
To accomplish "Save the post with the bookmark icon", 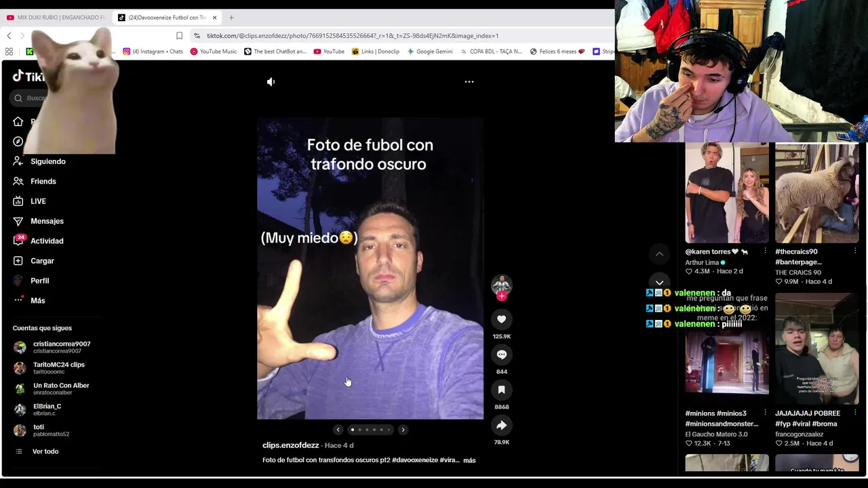I will click(502, 390).
